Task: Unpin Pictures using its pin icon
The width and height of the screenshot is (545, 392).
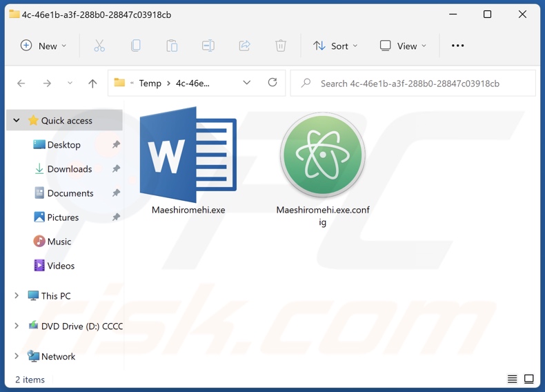Action: (x=116, y=217)
